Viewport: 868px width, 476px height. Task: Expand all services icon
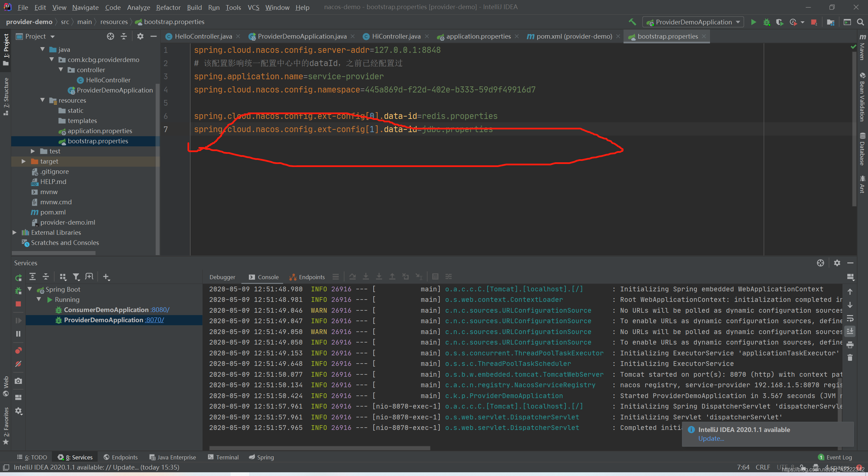point(33,277)
